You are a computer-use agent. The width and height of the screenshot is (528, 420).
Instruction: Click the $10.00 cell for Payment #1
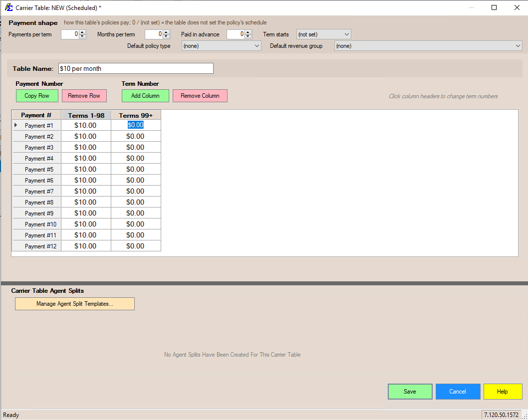[86, 125]
